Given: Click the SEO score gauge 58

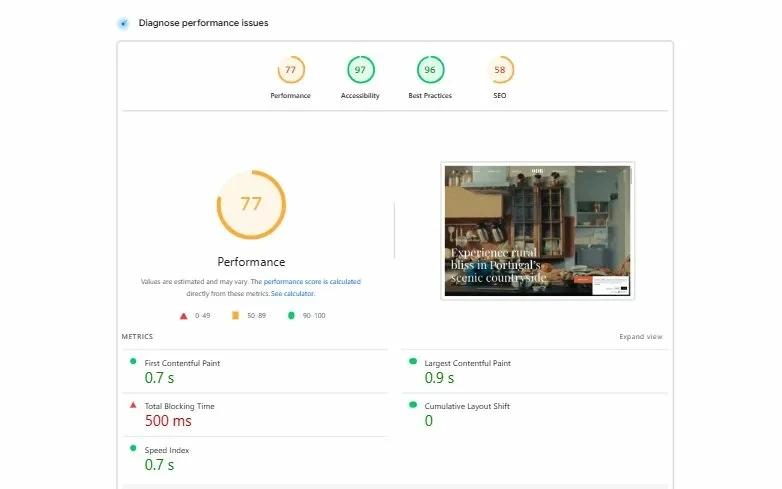Looking at the screenshot, I should [500, 70].
